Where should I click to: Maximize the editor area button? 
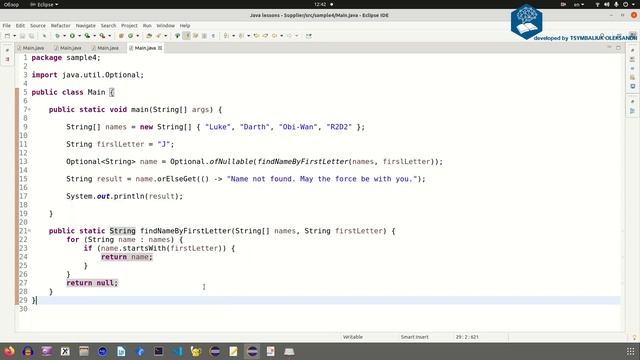coord(618,48)
